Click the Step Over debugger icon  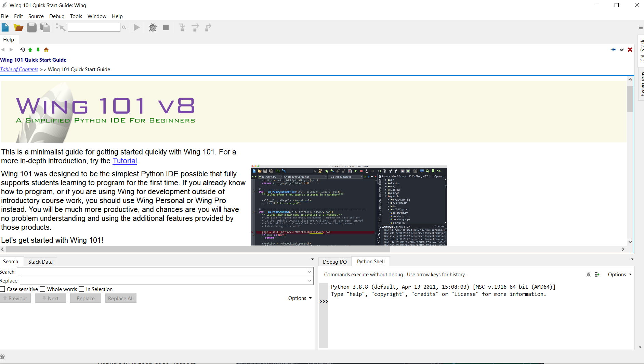click(x=195, y=27)
